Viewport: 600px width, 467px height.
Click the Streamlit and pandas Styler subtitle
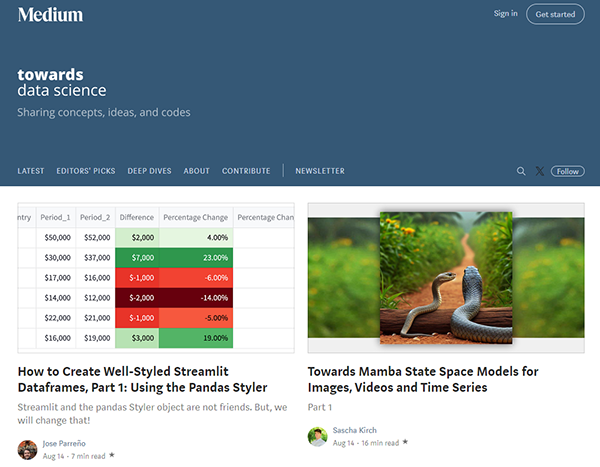[x=152, y=414]
